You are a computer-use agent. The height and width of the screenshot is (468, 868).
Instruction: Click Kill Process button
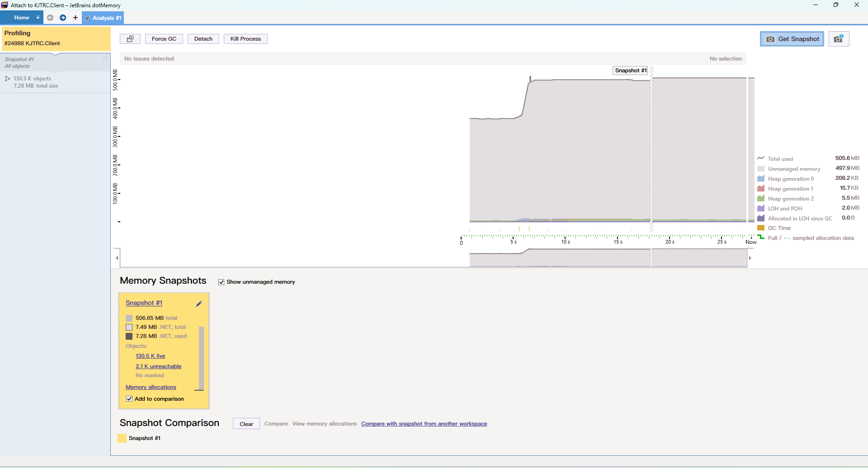245,39
